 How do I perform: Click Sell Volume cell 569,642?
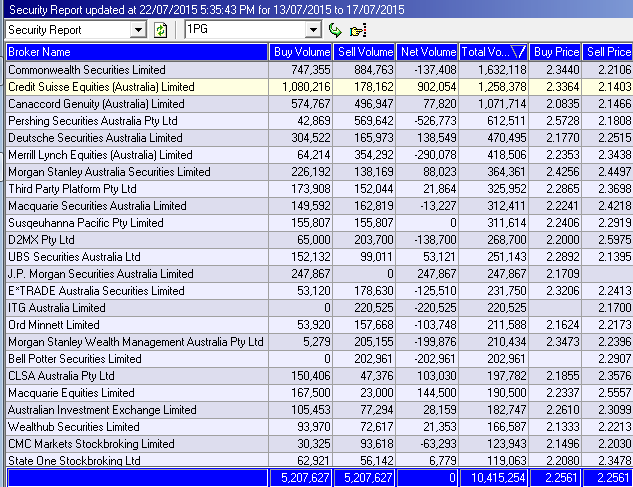365,121
